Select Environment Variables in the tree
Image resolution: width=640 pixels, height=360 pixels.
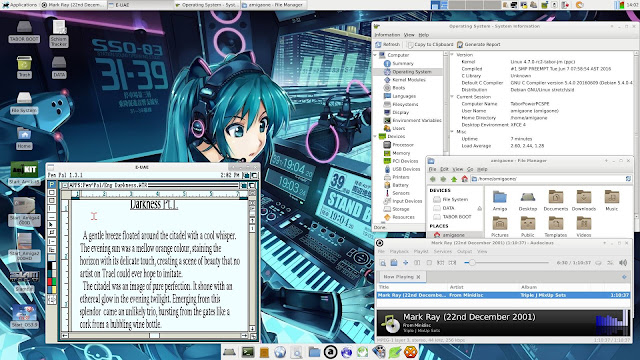[412, 120]
